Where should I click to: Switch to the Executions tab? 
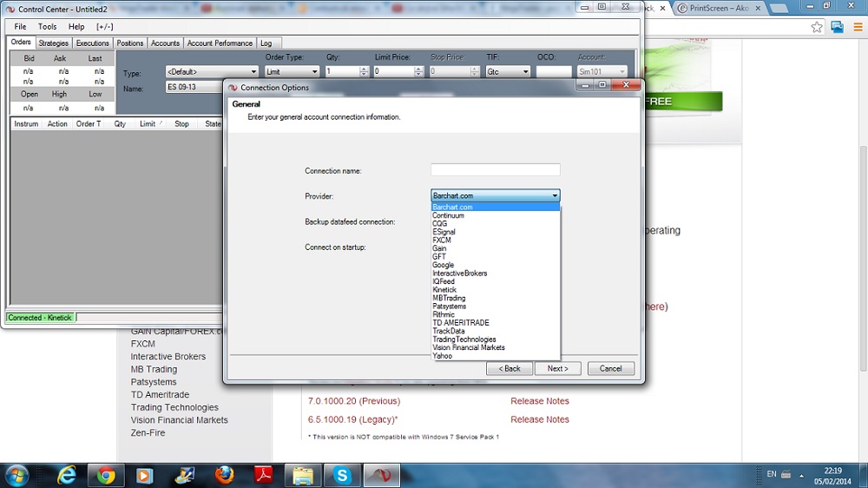point(93,43)
